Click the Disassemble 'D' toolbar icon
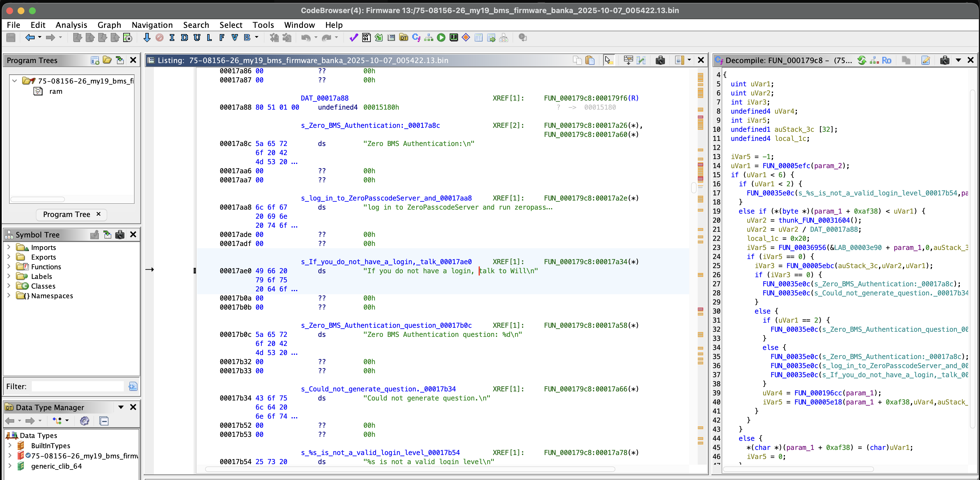980x480 pixels. click(x=185, y=37)
